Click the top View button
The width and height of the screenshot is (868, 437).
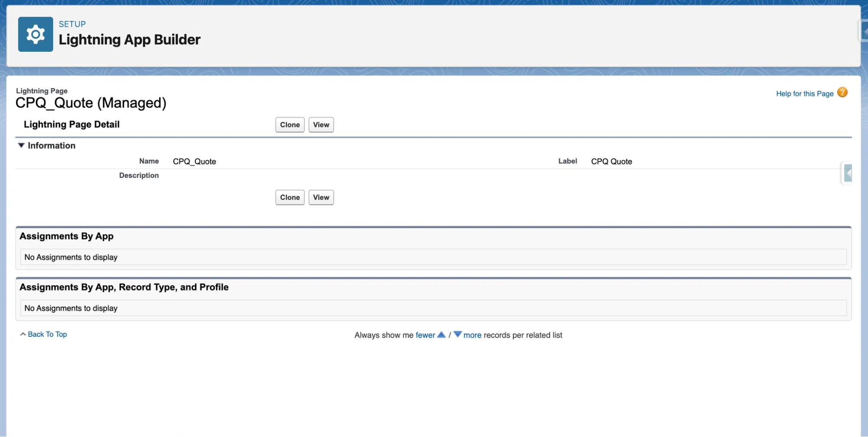tap(321, 125)
